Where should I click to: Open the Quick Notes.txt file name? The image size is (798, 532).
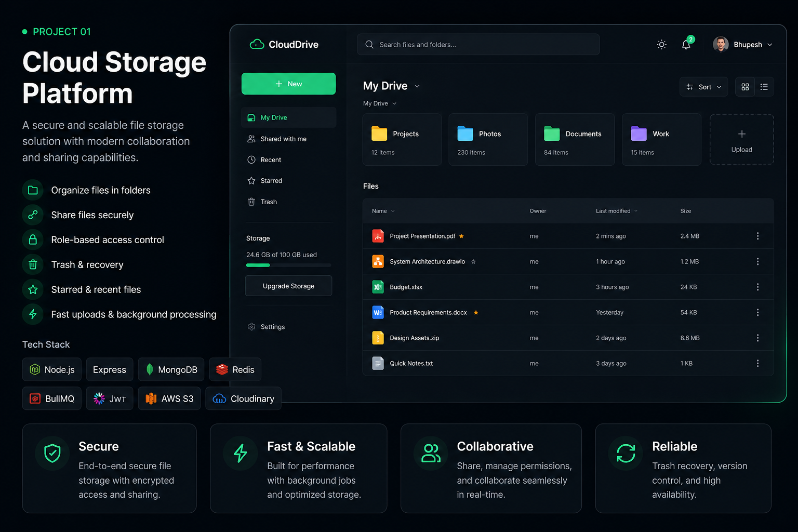[x=411, y=363]
